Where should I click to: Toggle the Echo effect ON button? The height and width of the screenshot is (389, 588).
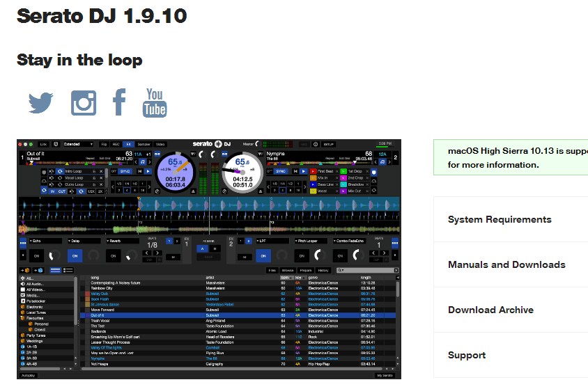pos(37,256)
